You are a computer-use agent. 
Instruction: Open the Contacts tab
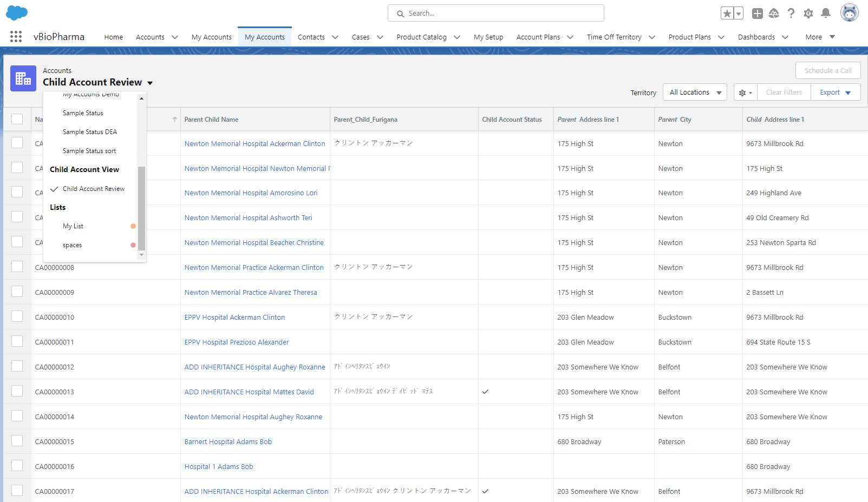pyautogui.click(x=311, y=37)
